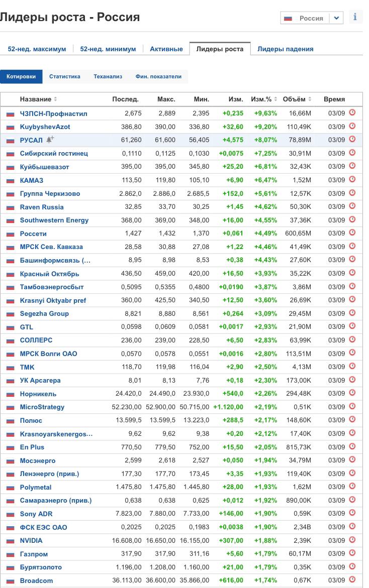Click the clock icon in ТМК row
369x588 pixels.
click(352, 366)
